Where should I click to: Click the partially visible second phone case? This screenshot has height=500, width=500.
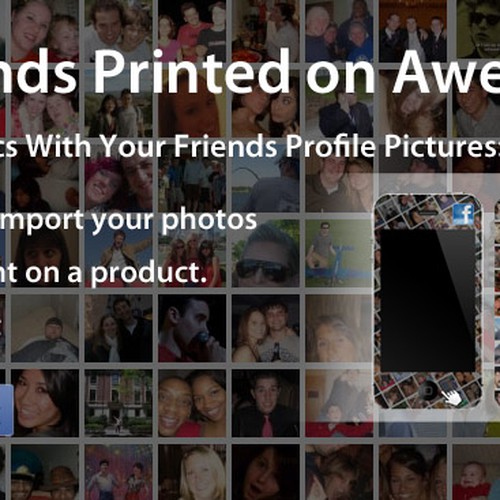(x=497, y=300)
